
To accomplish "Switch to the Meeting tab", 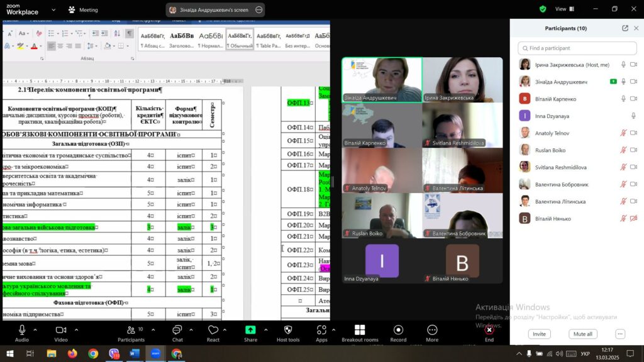I will (x=84, y=10).
